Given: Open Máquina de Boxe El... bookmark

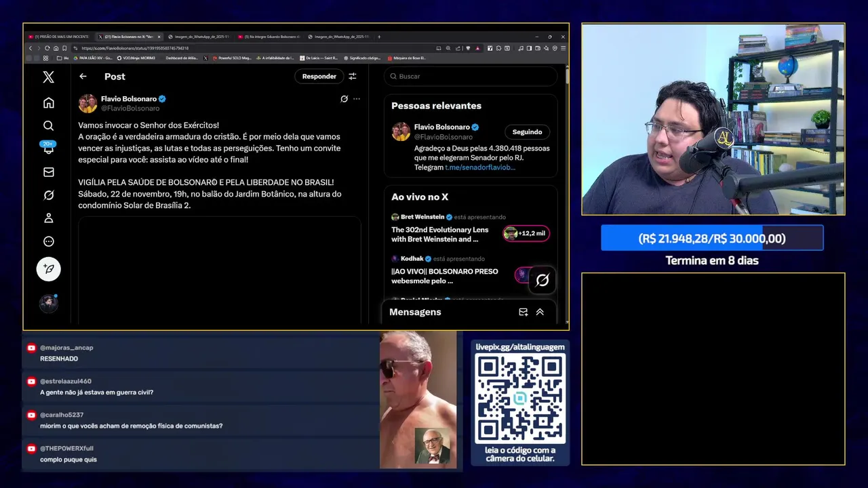Looking at the screenshot, I should [x=407, y=58].
